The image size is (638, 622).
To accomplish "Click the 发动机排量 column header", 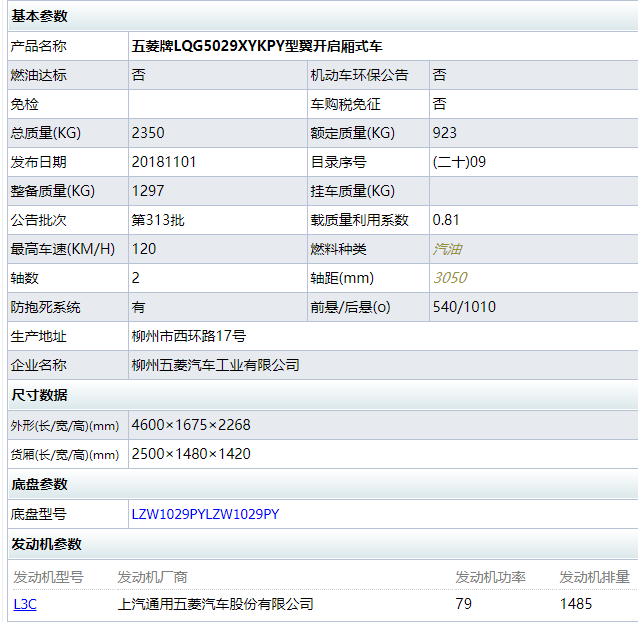I will pos(594,577).
